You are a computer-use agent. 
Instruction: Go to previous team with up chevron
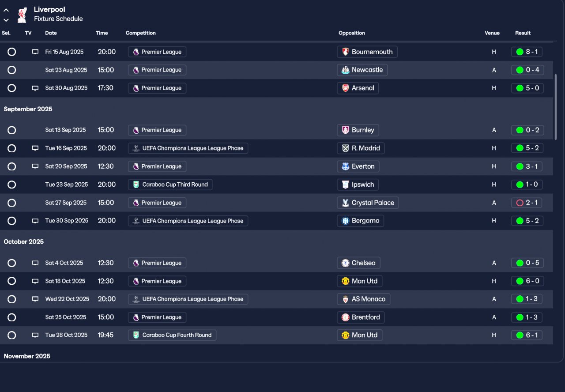[6, 10]
